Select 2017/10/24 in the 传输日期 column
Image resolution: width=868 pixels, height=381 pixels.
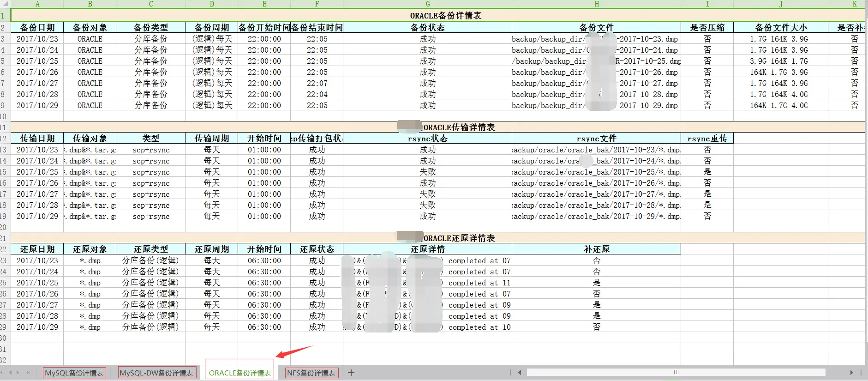[x=37, y=161]
